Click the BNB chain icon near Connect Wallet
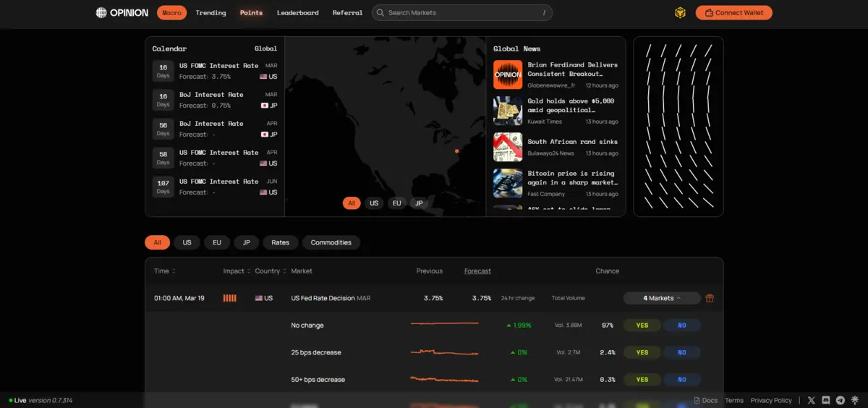868x408 pixels. click(x=680, y=12)
